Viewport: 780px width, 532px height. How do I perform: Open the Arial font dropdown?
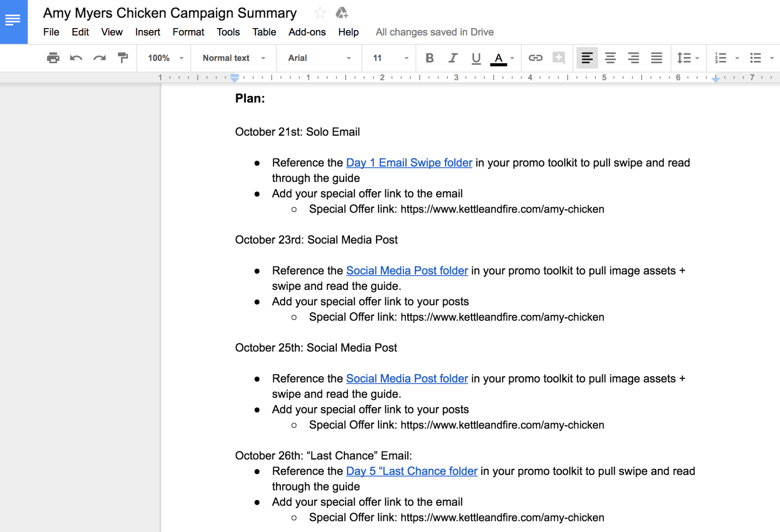(x=319, y=58)
